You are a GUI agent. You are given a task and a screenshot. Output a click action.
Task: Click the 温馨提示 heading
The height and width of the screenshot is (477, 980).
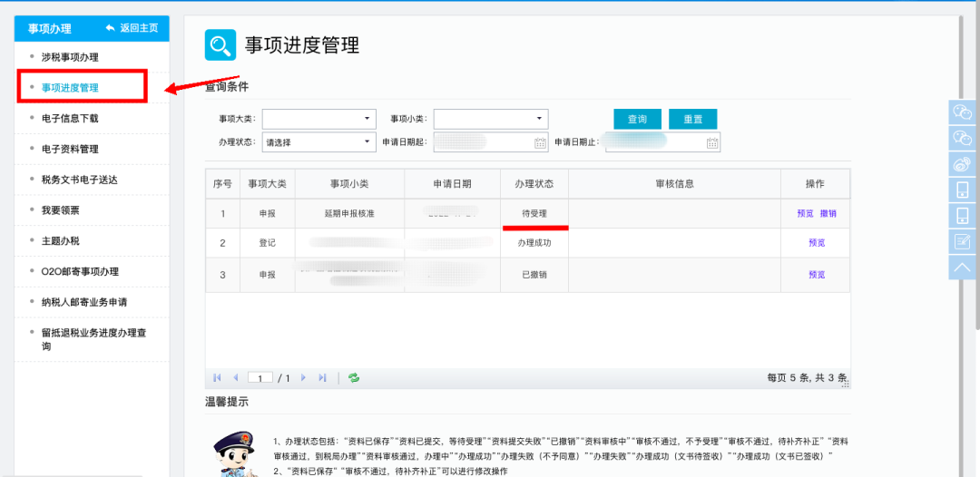[227, 402]
